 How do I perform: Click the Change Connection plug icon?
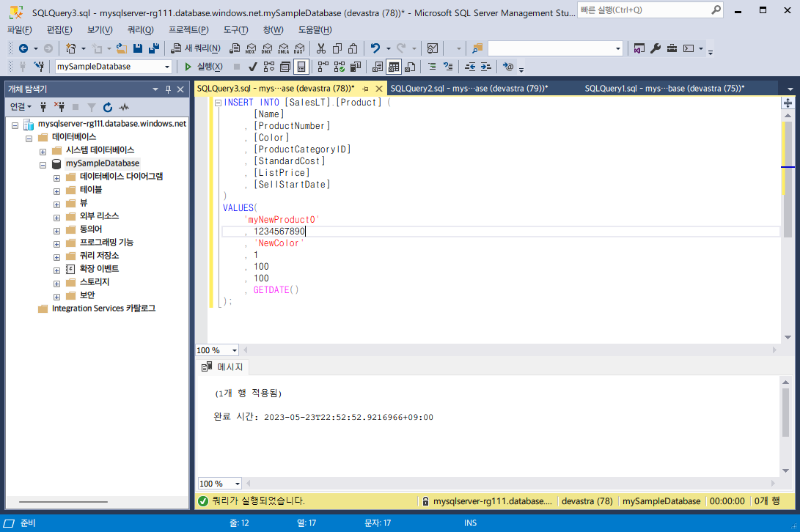tap(39, 66)
